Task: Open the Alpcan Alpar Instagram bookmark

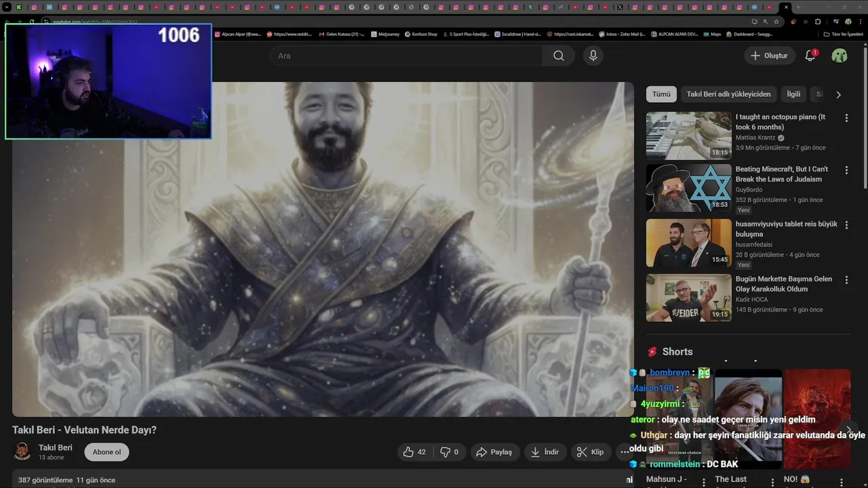Action: tap(238, 34)
